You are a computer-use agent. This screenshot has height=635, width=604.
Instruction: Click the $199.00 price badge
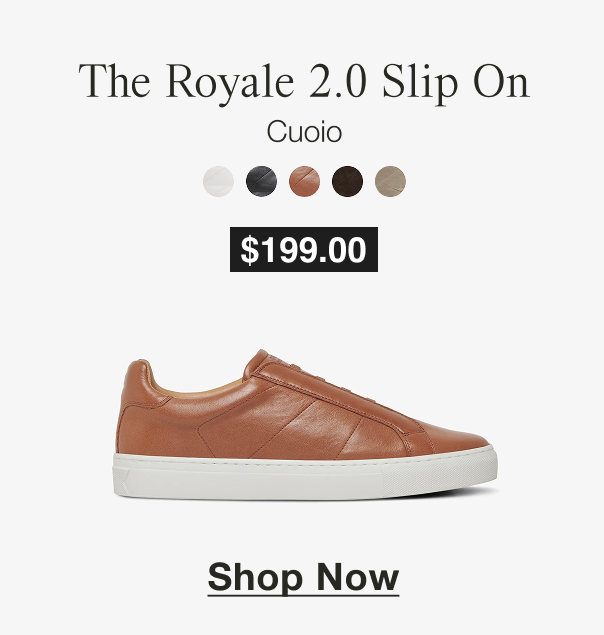[x=304, y=249]
